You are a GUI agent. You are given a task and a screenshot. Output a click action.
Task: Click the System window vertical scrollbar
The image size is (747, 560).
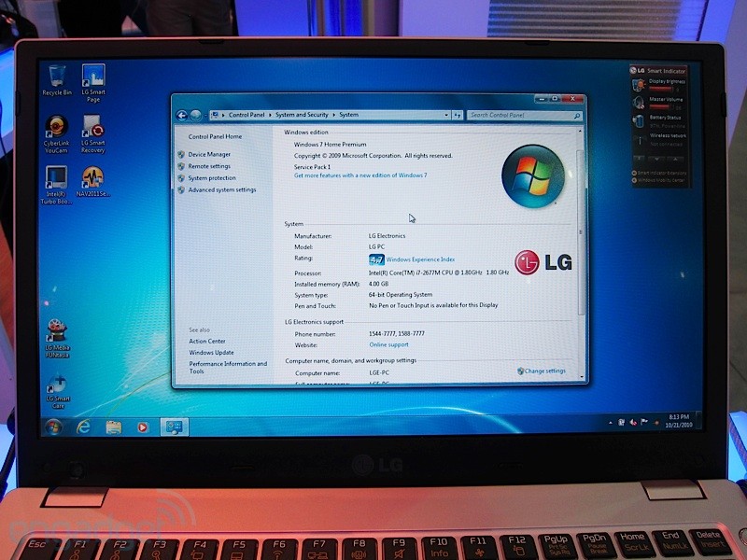point(581,232)
